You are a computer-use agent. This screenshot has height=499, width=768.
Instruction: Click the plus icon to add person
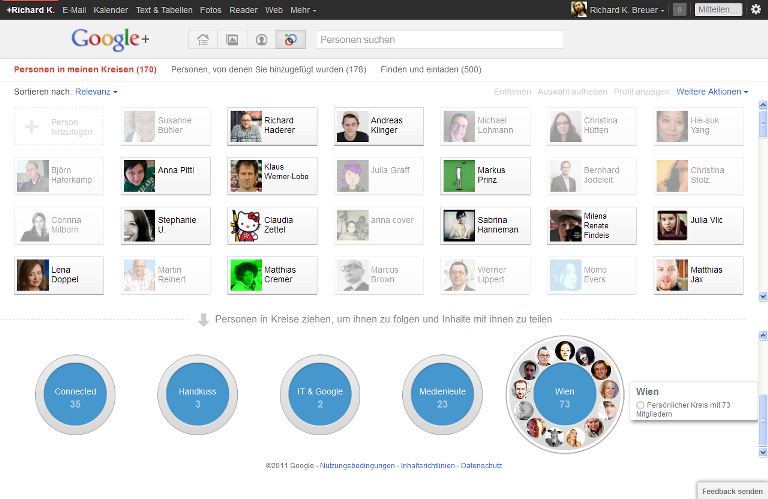pyautogui.click(x=32, y=127)
